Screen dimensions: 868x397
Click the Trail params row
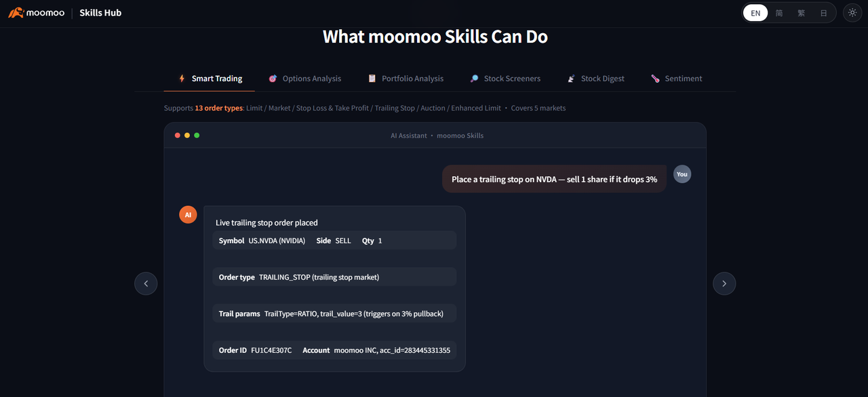point(334,314)
